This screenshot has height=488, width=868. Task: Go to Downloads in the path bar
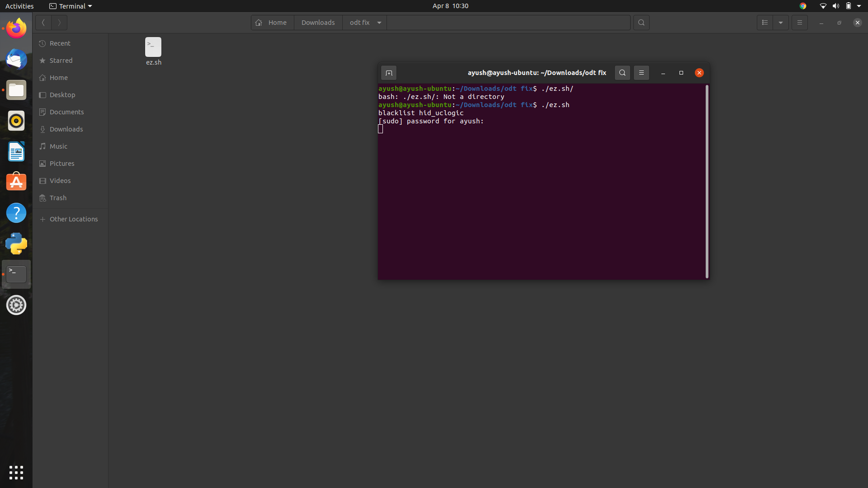[318, 23]
